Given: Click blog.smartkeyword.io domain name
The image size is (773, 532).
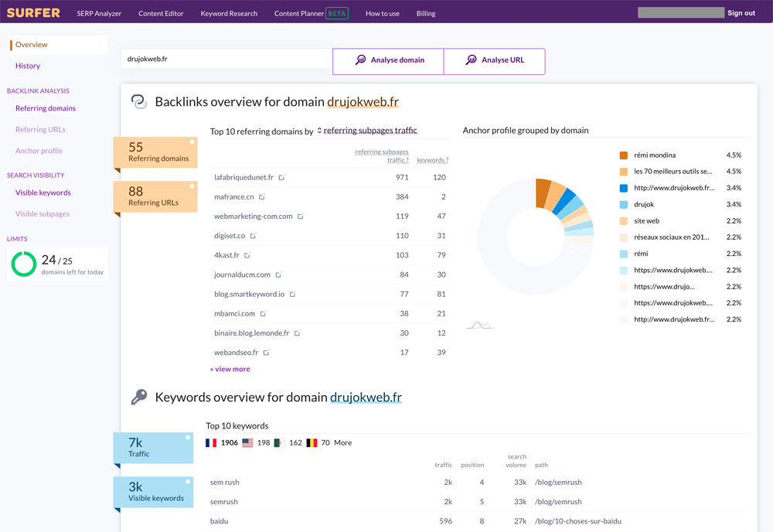Looking at the screenshot, I should [249, 295].
